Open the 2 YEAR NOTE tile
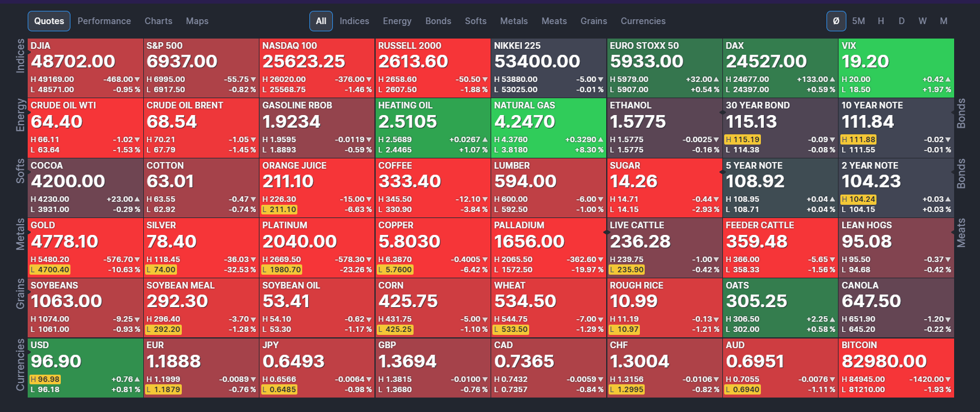This screenshot has height=412, width=980. (896, 188)
